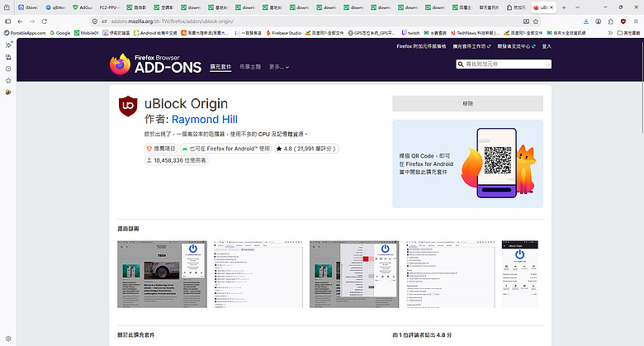Switch to the 附加元 add-ons manager tab

(x=516, y=7)
